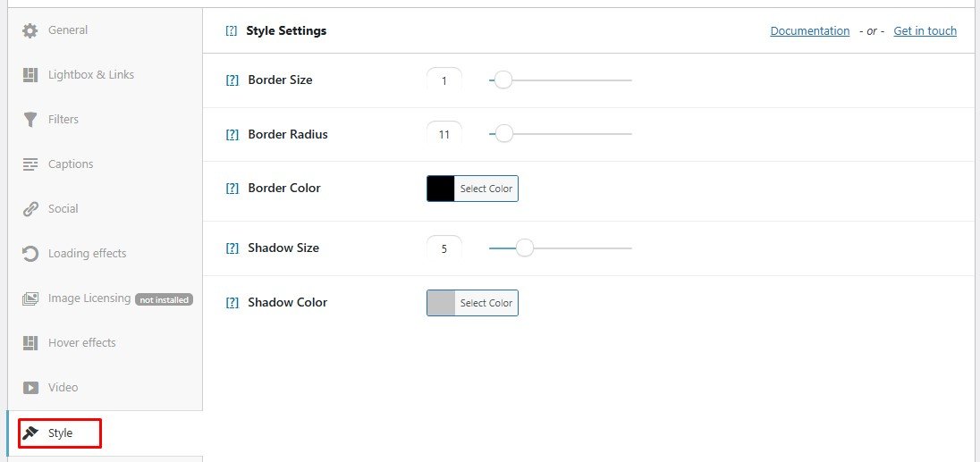Switch to the Style tab
The height and width of the screenshot is (462, 980).
click(60, 433)
